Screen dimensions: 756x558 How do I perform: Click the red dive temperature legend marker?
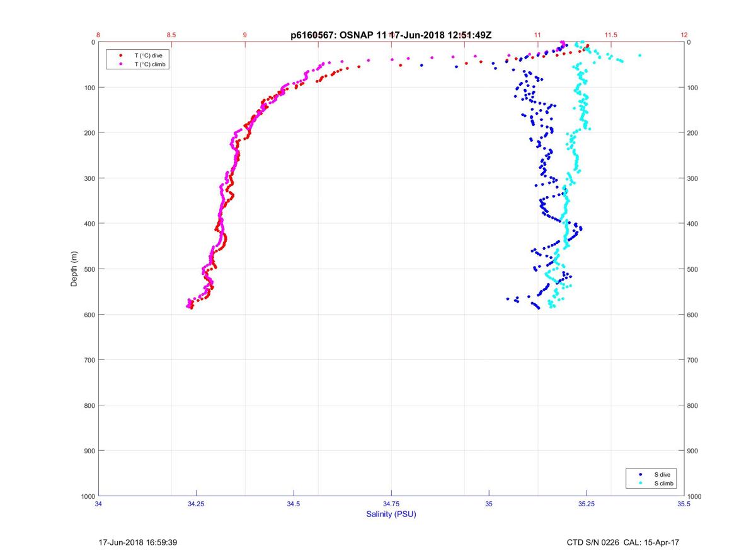(x=120, y=55)
